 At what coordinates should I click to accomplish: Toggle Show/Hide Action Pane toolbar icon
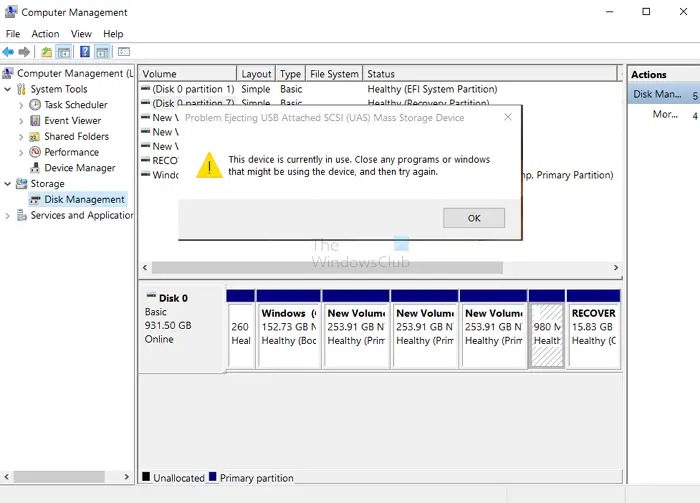coord(102,52)
